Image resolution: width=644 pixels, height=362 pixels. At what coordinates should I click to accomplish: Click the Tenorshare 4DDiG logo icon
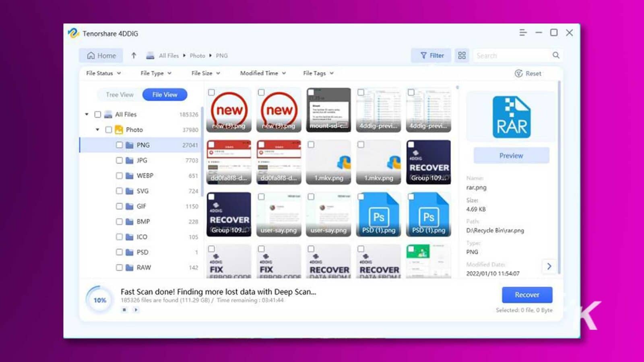click(x=73, y=33)
